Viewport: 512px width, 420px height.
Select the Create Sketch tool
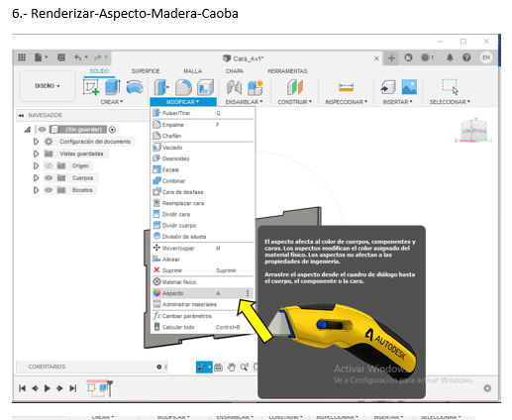click(x=91, y=87)
